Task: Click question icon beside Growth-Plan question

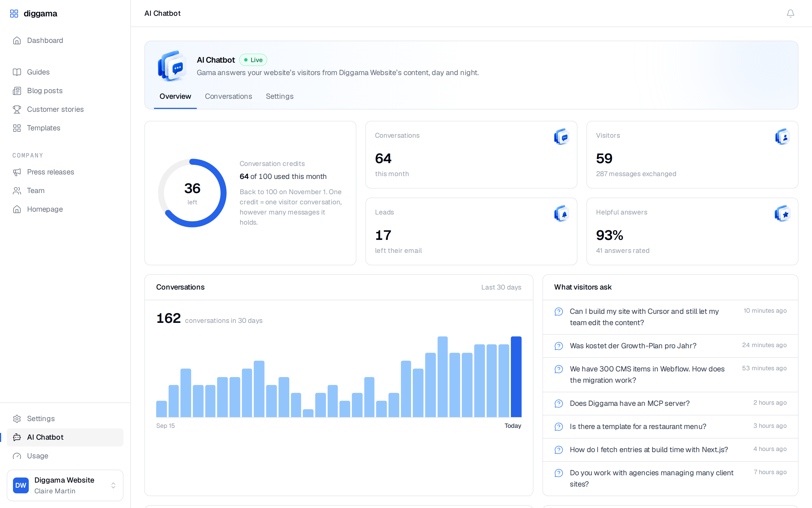Action: pos(559,346)
